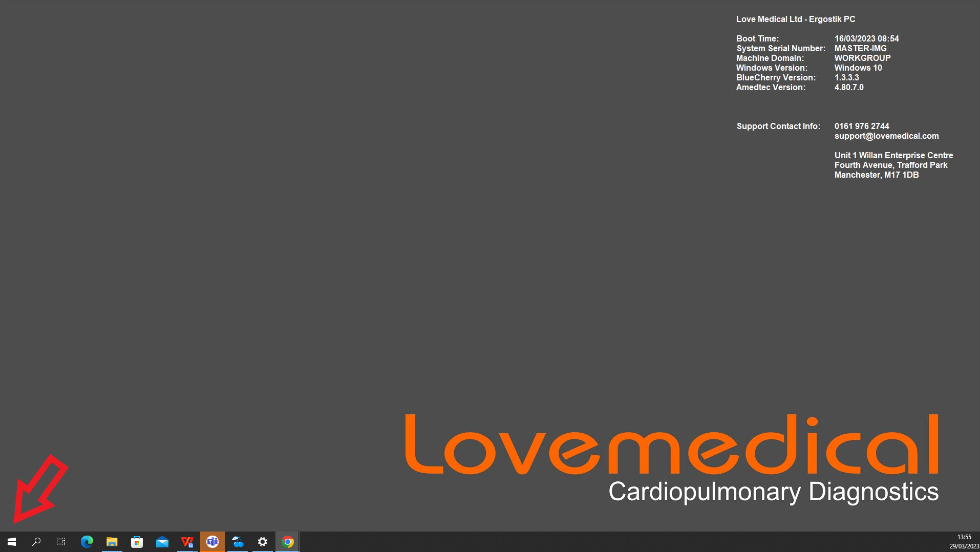Screen dimensions: 980x552
Task: Open the clock showing 13:55
Action: [x=964, y=542]
